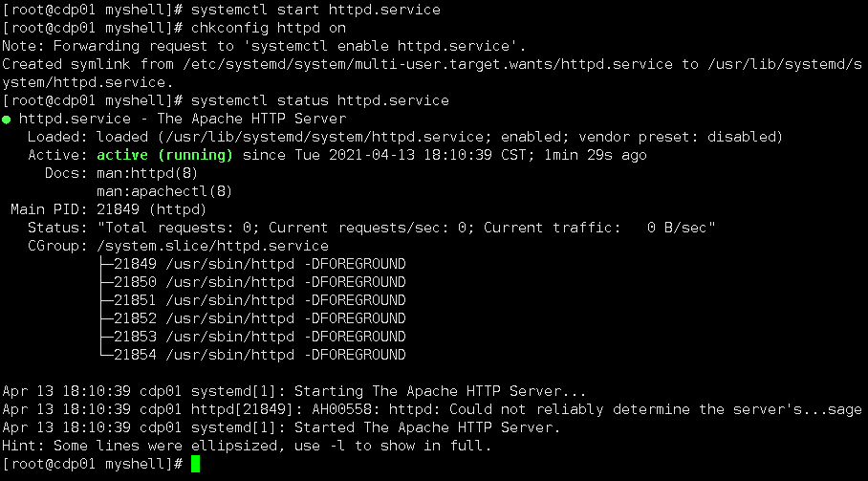Click the man:httpd(8) docs reference
Image resolution: width=868 pixels, height=481 pixels.
[x=147, y=173]
